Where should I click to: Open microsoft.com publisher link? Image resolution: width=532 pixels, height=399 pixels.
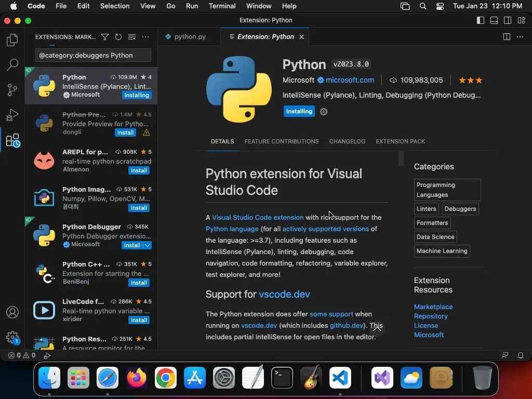coord(350,81)
